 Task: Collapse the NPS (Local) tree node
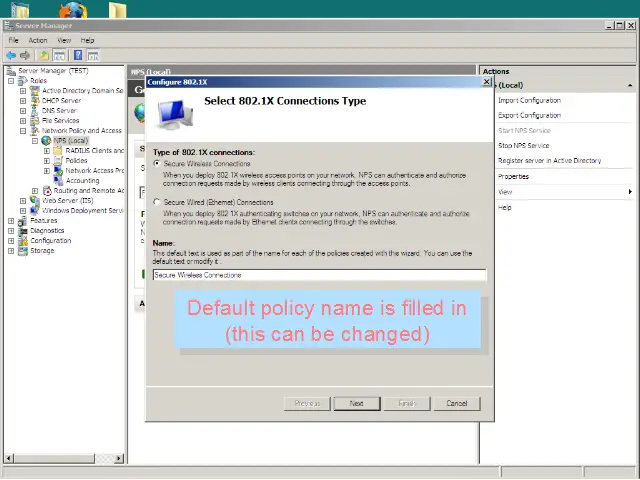coord(35,141)
